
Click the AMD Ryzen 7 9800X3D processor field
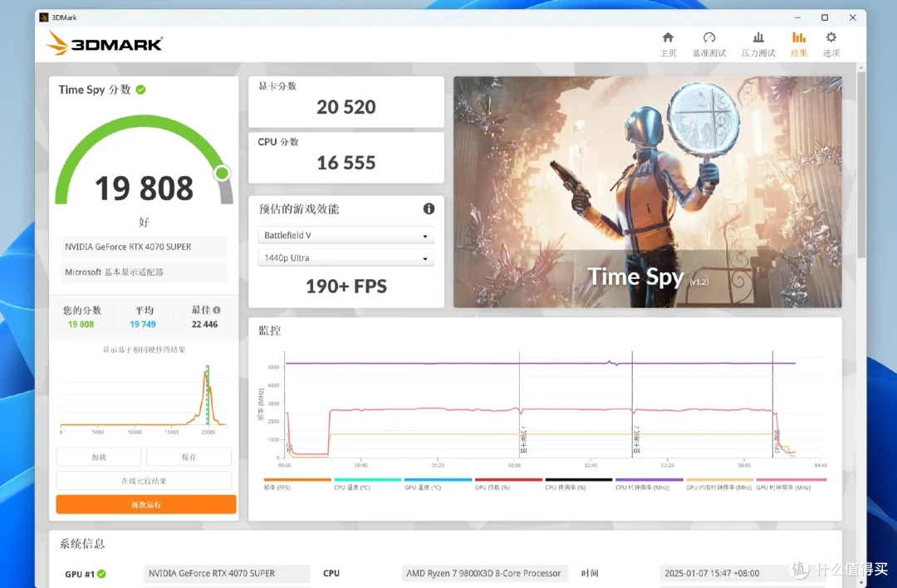point(484,573)
